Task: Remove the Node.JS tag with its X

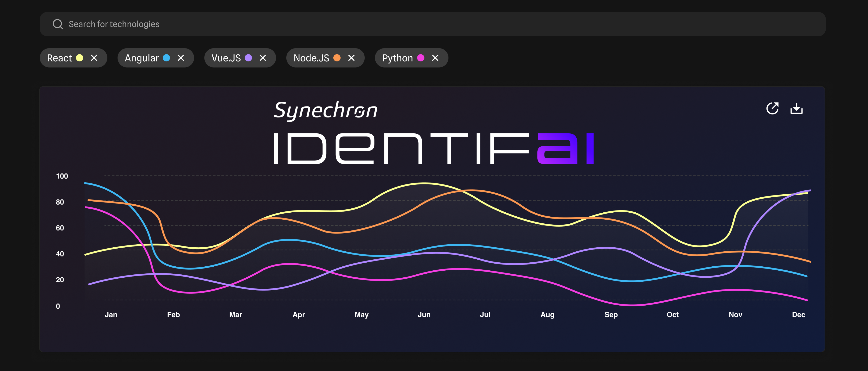Action: coord(351,58)
